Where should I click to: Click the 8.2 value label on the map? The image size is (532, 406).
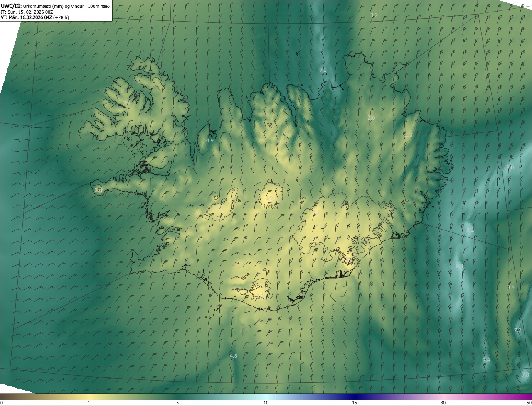pos(470,229)
